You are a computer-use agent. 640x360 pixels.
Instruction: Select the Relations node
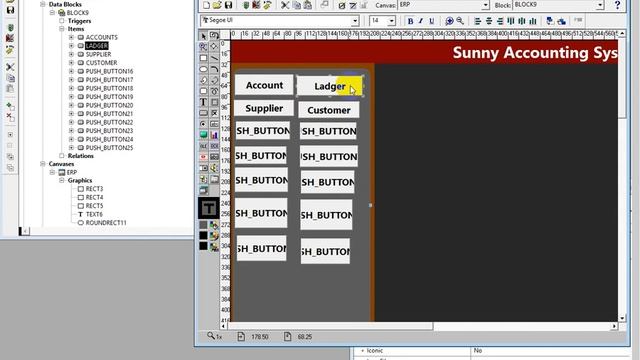tap(80, 156)
